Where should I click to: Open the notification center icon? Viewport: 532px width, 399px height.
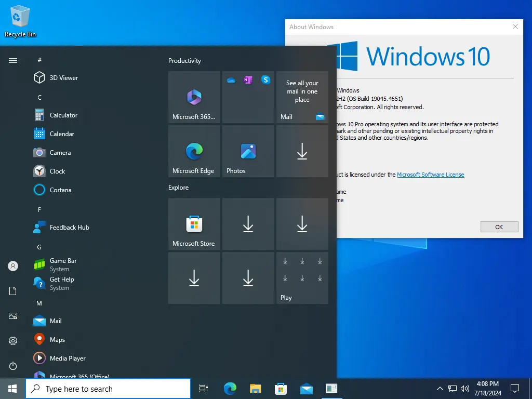(x=515, y=389)
